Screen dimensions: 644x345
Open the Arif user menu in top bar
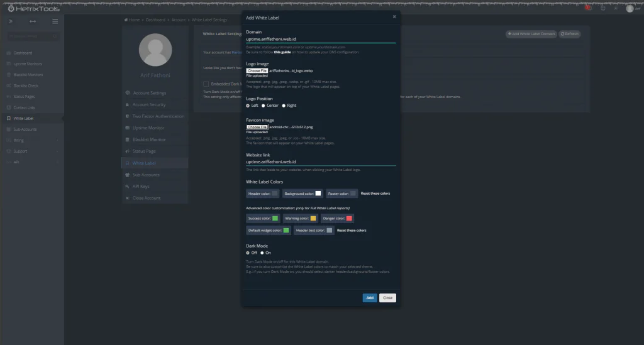[633, 8]
